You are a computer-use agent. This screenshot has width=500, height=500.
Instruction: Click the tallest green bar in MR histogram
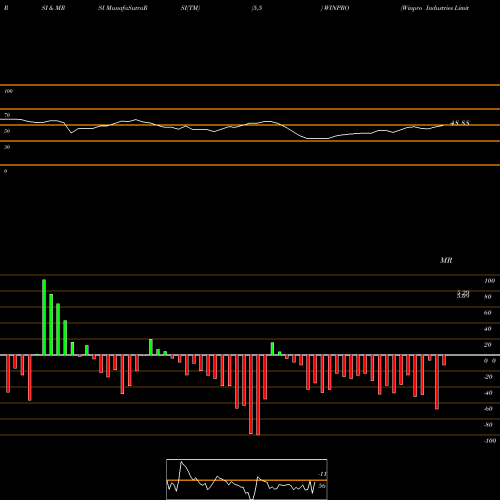44,317
